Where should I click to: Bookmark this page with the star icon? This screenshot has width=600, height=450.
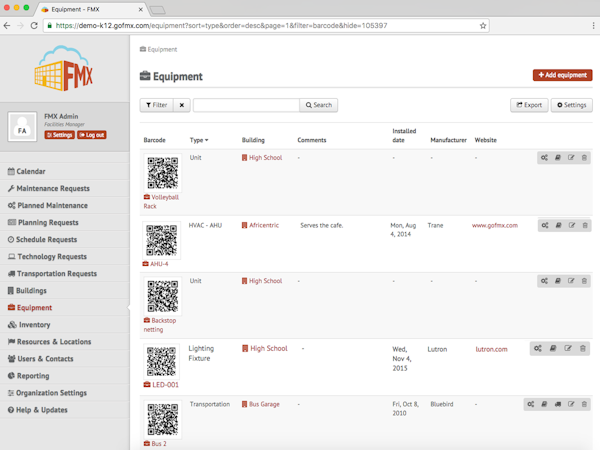483,26
